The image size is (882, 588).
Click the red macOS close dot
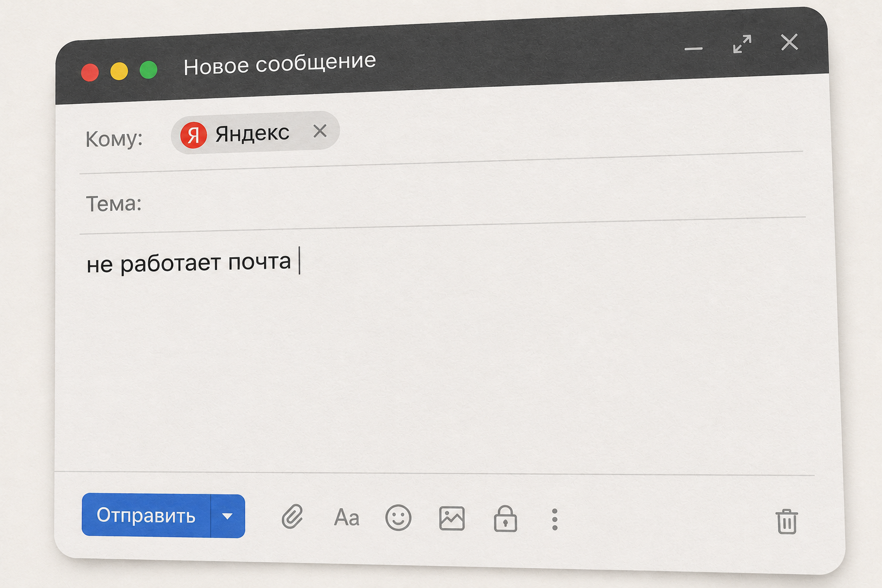coord(90,73)
